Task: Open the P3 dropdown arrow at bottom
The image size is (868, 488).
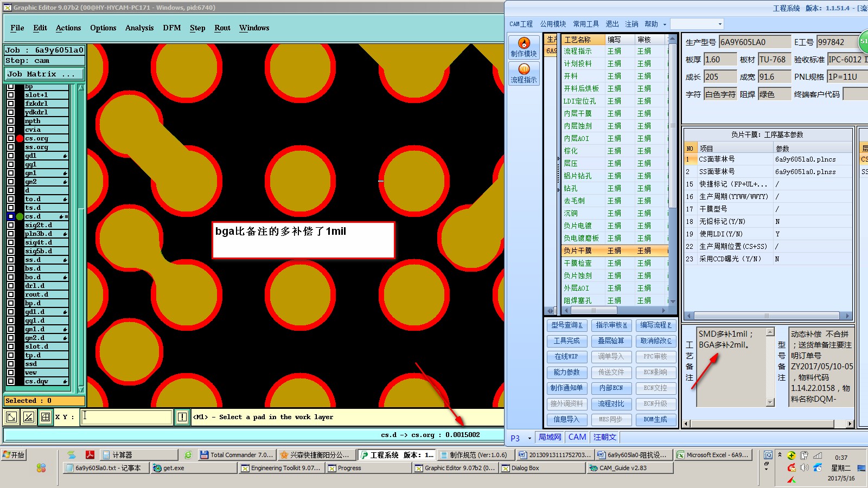Action: pos(529,438)
